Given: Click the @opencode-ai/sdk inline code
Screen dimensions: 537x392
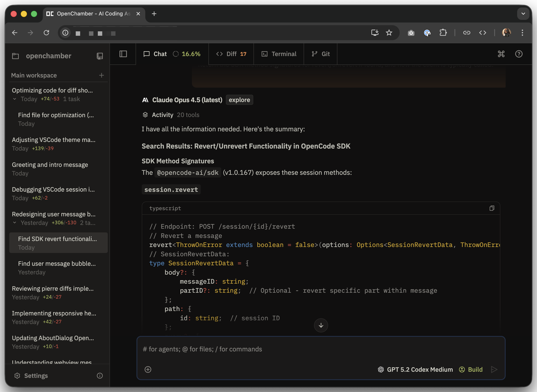Looking at the screenshot, I should (187, 173).
